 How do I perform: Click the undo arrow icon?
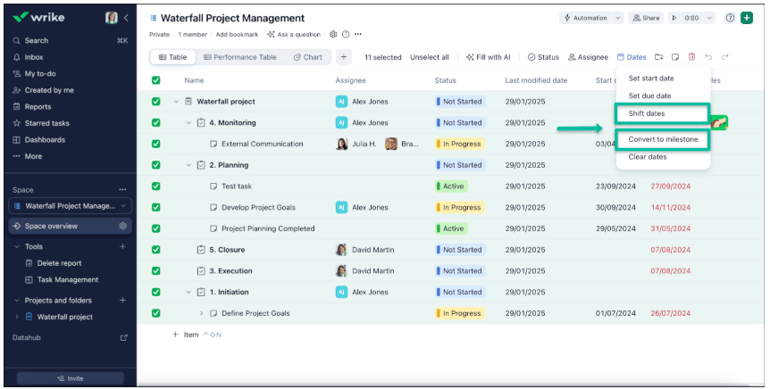(x=708, y=57)
